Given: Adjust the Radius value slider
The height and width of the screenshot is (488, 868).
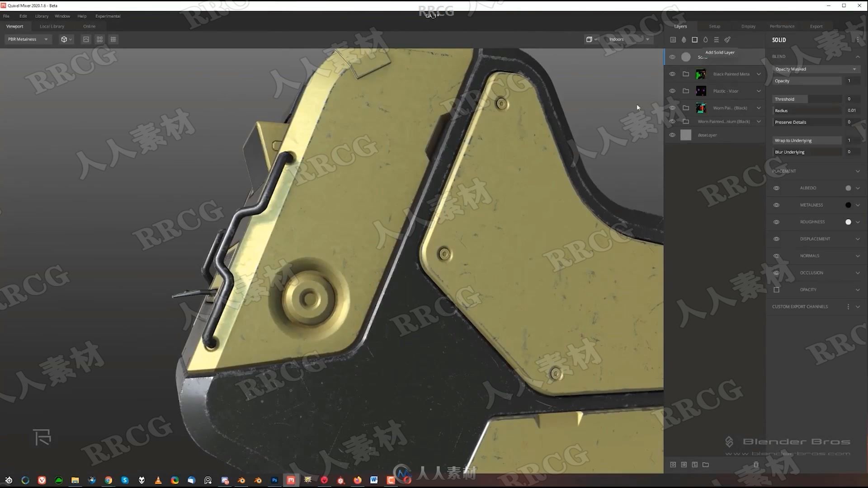Looking at the screenshot, I should (814, 110).
